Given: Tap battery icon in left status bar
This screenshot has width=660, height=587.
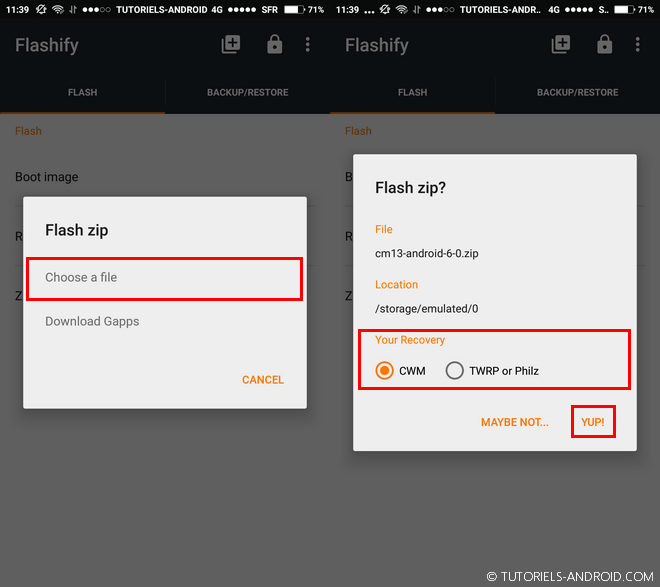Looking at the screenshot, I should 294,9.
